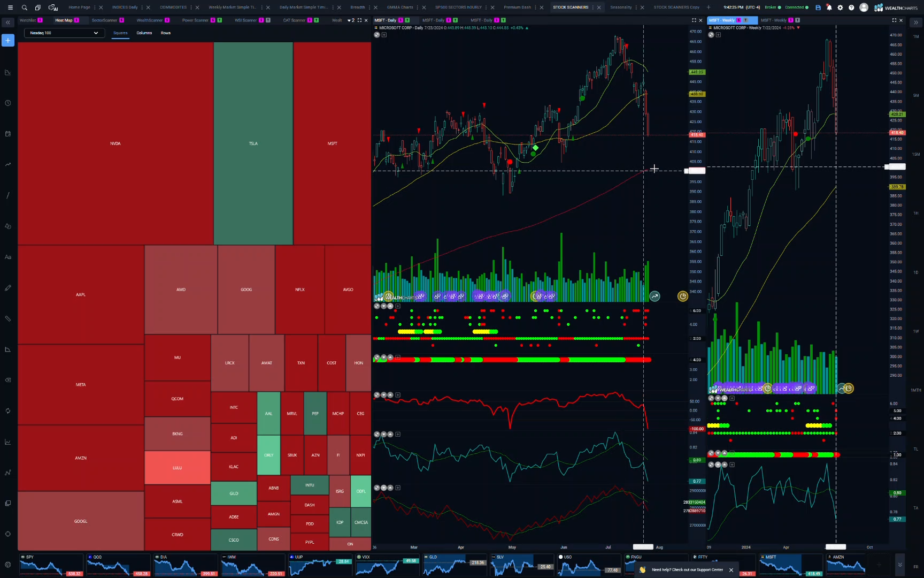Toggle T badge on WSI Scanner tab
Image resolution: width=924 pixels, height=578 pixels.
click(x=268, y=20)
